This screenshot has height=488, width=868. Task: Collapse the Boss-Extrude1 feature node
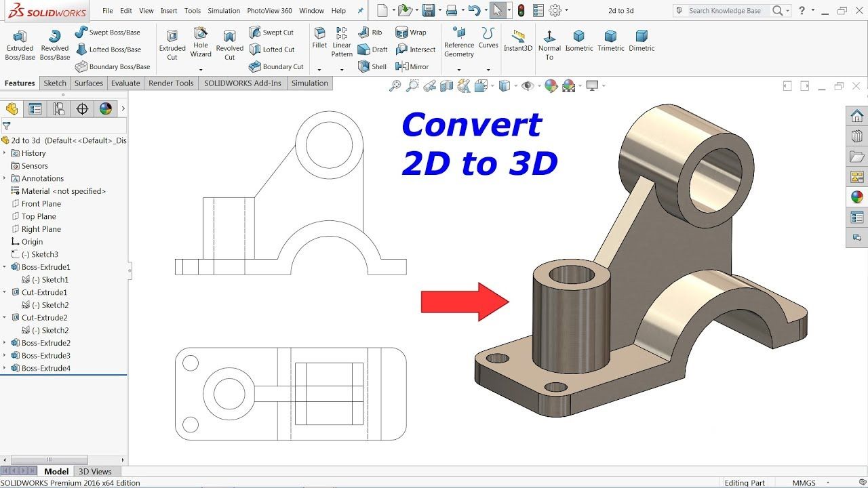coord(5,267)
